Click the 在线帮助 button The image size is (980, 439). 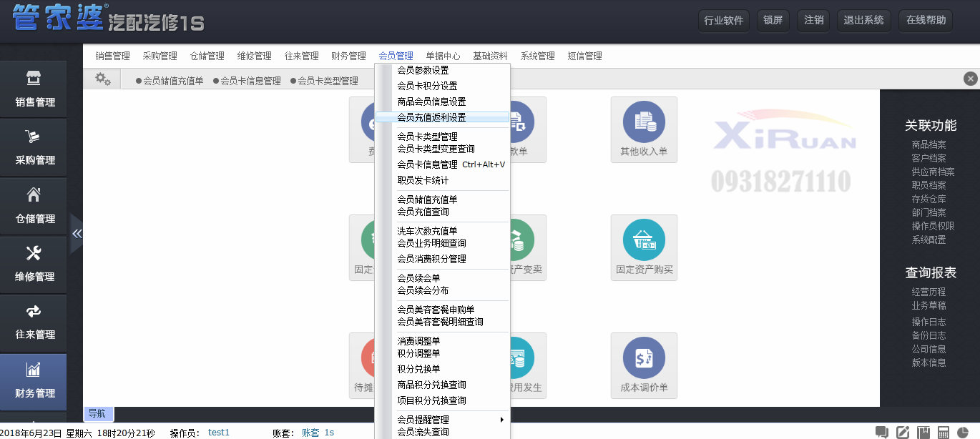926,20
